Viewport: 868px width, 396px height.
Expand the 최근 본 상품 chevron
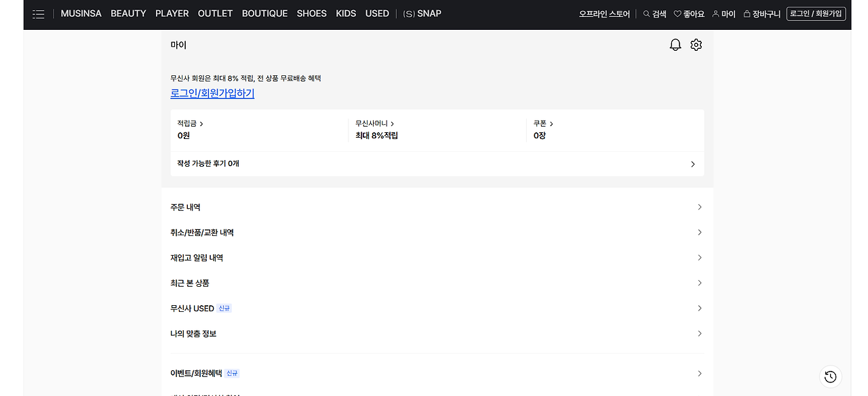700,283
